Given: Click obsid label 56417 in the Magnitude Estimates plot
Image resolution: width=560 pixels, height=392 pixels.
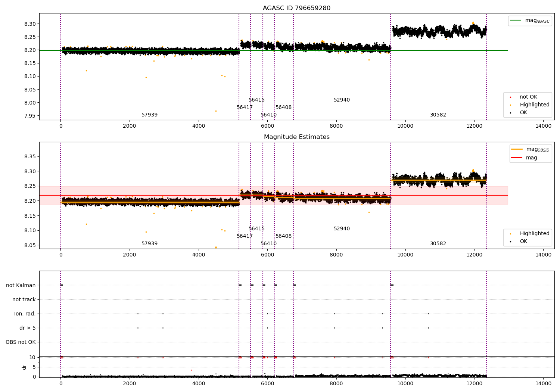Looking at the screenshot, I should (245, 236).
